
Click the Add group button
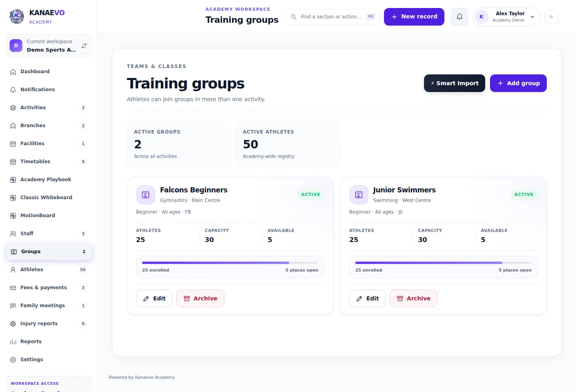point(518,83)
